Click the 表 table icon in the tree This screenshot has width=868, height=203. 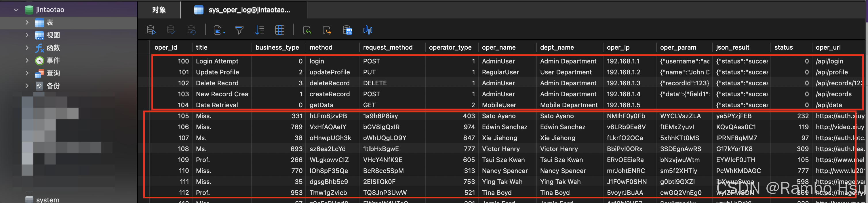click(40, 22)
